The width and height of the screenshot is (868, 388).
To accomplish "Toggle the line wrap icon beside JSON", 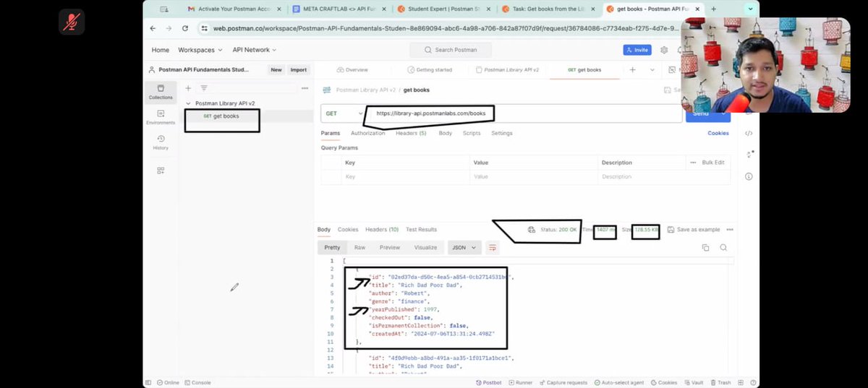I will (493, 247).
